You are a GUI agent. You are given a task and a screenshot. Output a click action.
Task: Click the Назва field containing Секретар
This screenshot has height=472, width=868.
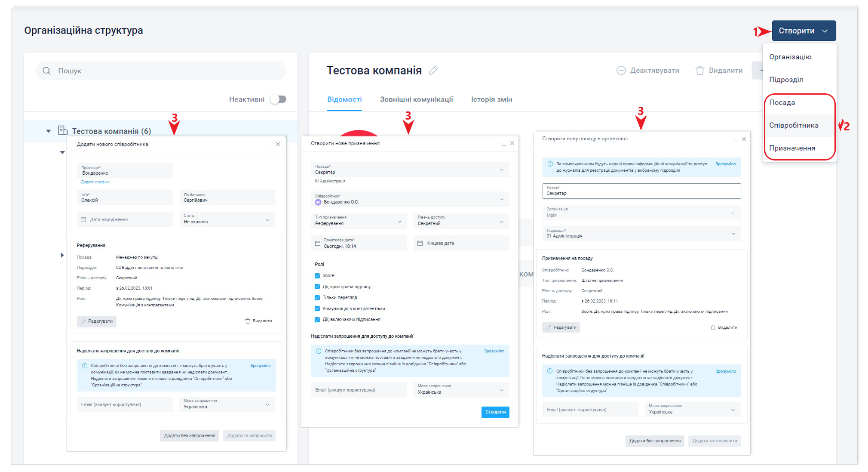pos(641,191)
